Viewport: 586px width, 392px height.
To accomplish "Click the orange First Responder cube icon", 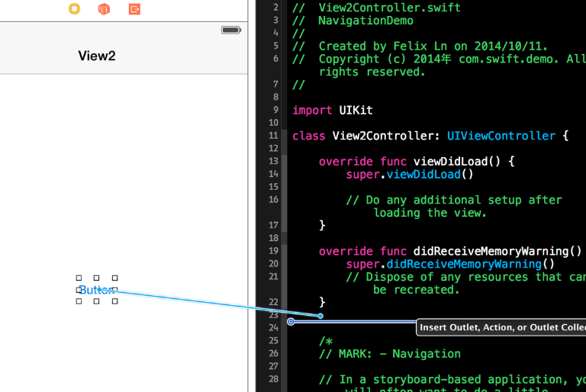I will pos(104,9).
